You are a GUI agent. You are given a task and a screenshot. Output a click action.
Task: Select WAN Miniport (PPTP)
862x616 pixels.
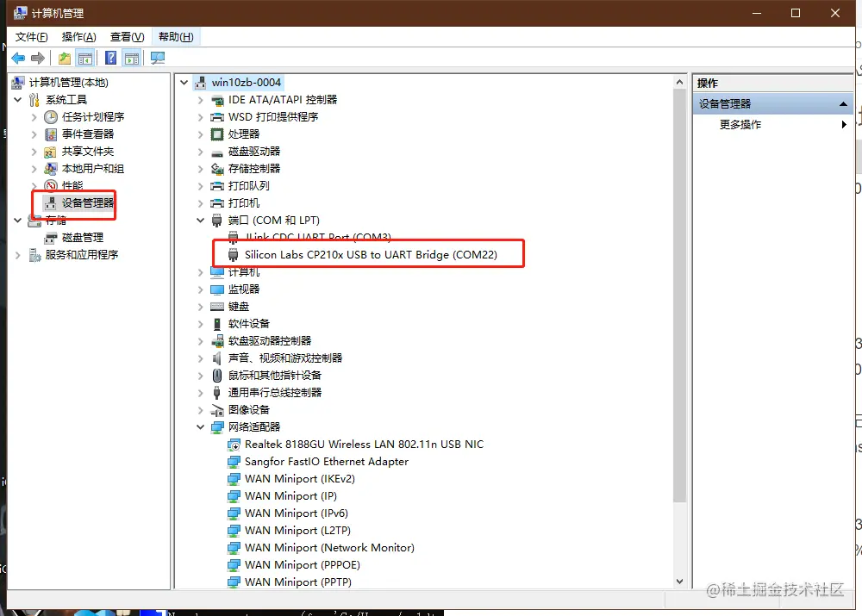click(x=298, y=582)
